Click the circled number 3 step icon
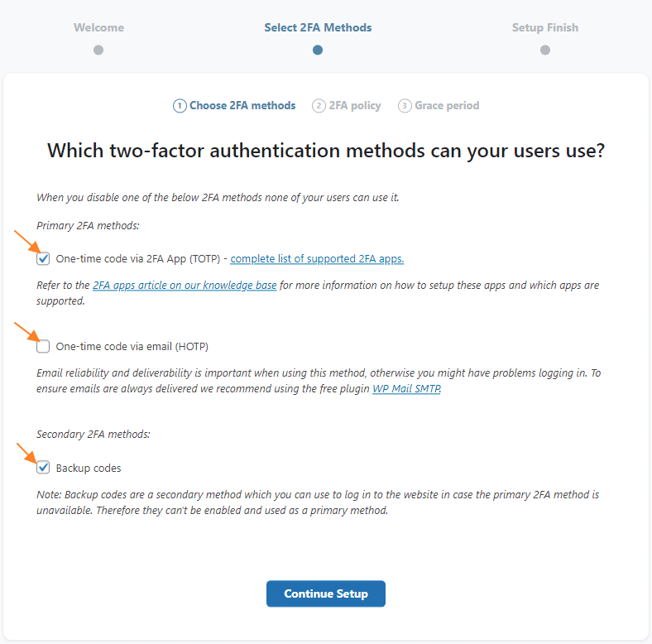This screenshot has height=644, width=652. (405, 106)
